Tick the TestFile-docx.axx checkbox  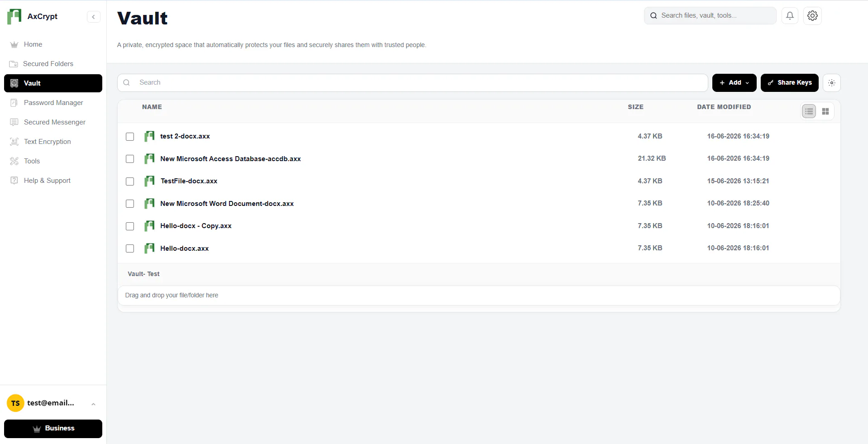(130, 181)
